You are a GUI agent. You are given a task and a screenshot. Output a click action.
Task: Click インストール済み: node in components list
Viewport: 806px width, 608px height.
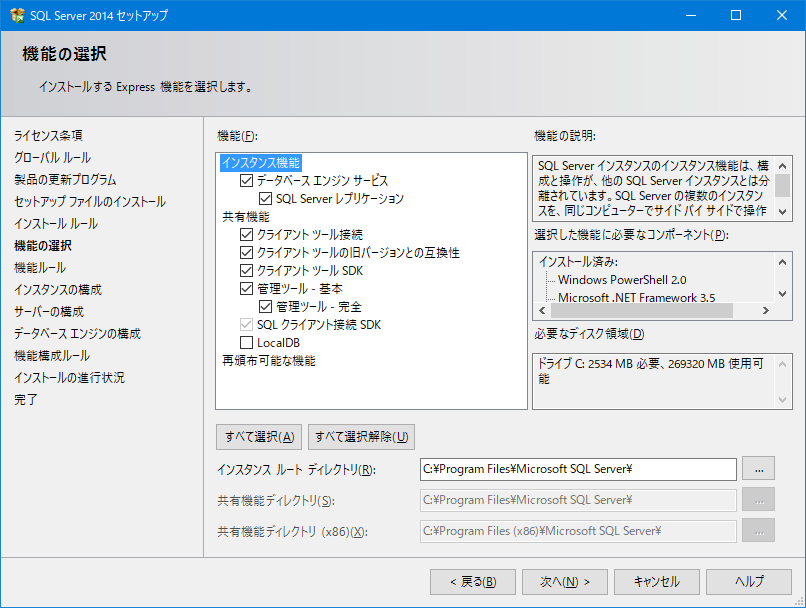tap(578, 262)
